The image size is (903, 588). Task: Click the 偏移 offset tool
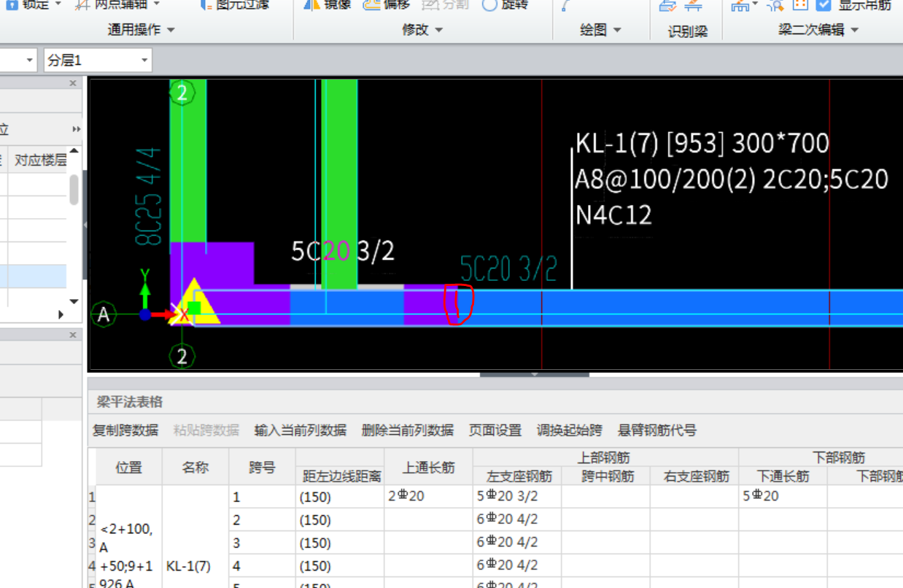coord(387,4)
